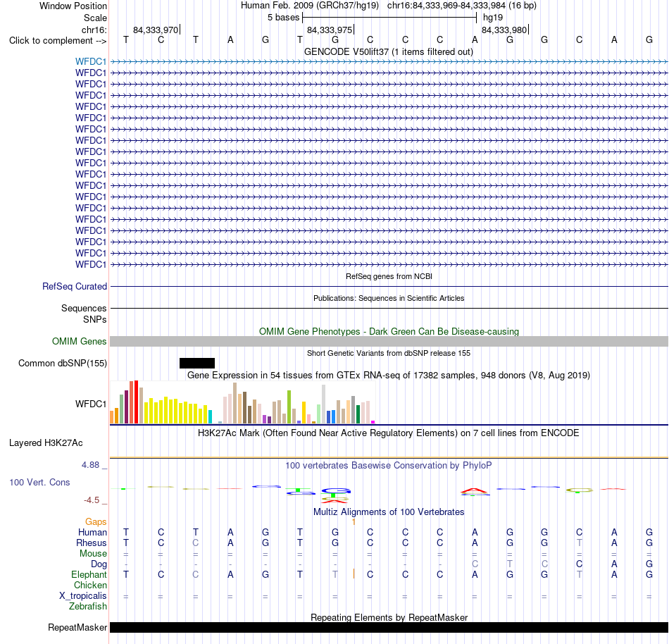Click the Scale label
The height and width of the screenshot is (644, 669).
95,18
